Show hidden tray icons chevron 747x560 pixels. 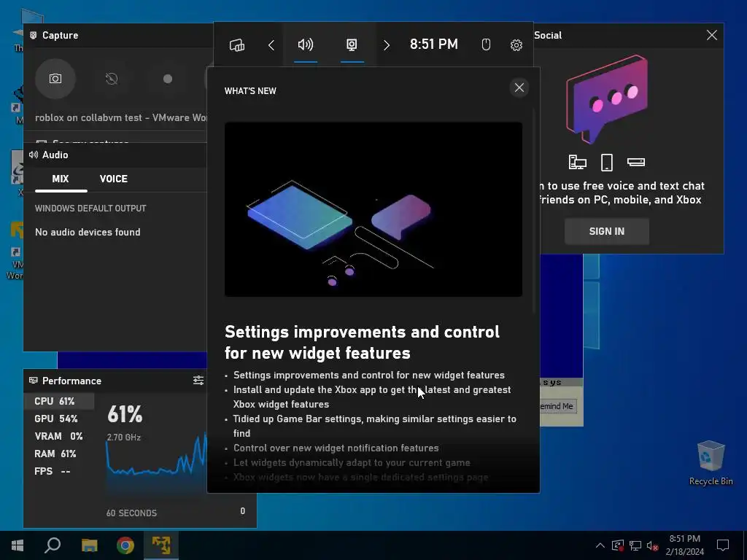[x=600, y=545]
